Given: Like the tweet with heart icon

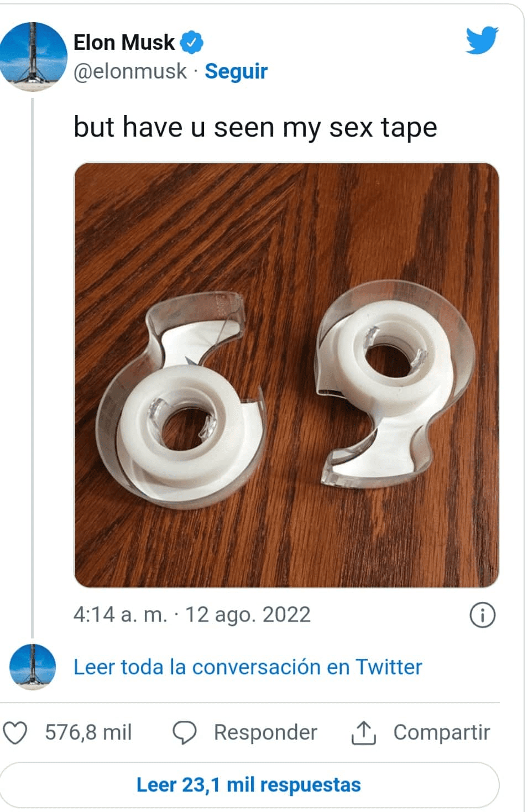Looking at the screenshot, I should coord(15,732).
